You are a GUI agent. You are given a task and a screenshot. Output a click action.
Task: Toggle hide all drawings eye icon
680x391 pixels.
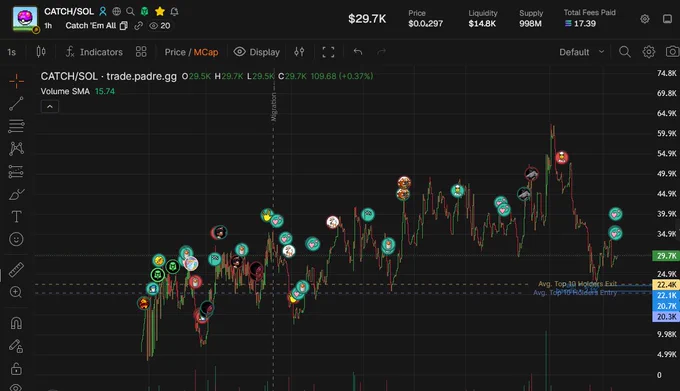click(x=16, y=387)
